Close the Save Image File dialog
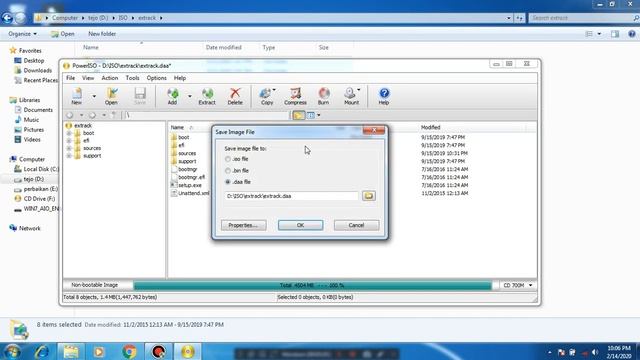 pos(373,130)
